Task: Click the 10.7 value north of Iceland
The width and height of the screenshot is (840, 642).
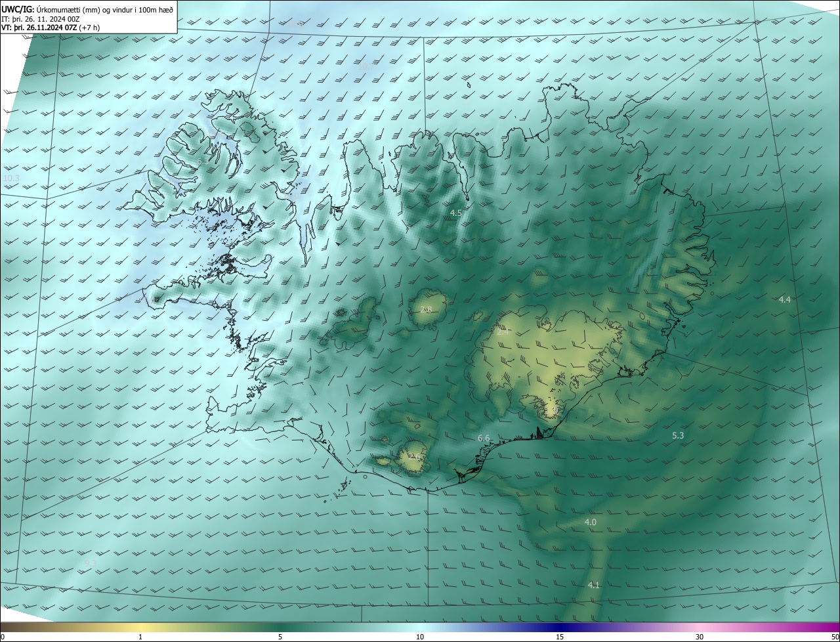Action: click(366, 66)
